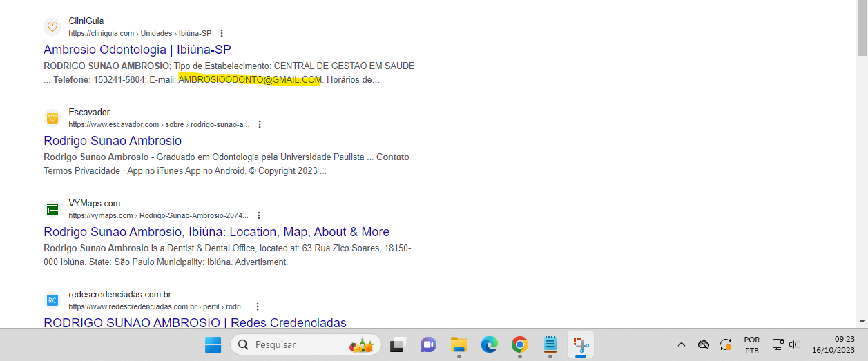Screen dimensions: 868x361
Task: Open the video chat app on the taskbar
Action: pyautogui.click(x=428, y=344)
